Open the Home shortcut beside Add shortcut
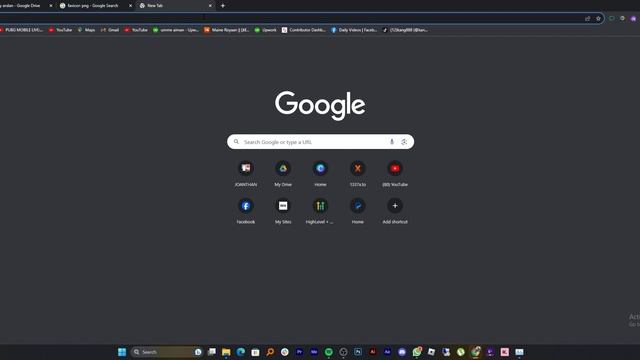The image size is (640, 360). [x=358, y=211]
